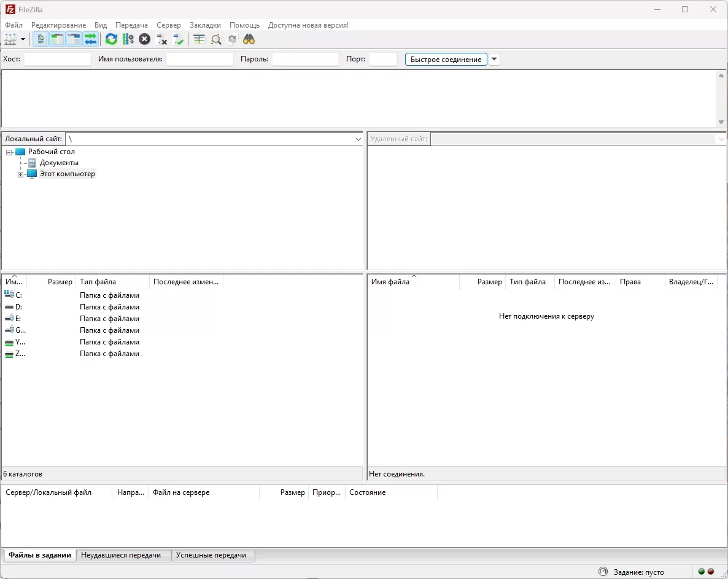Open the Site Manager dropdown arrow

[x=23, y=39]
